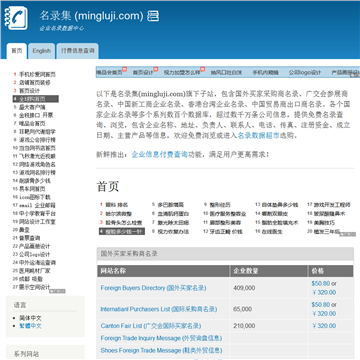Click sidebar item 6 金税接口 开票

click(36, 115)
